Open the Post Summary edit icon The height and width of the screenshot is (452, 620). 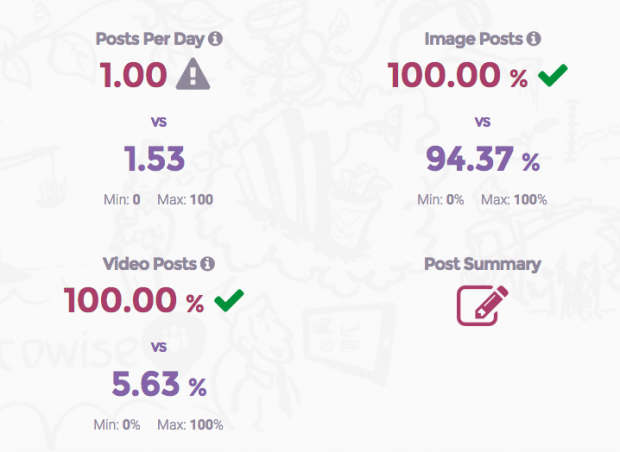pyautogui.click(x=482, y=305)
